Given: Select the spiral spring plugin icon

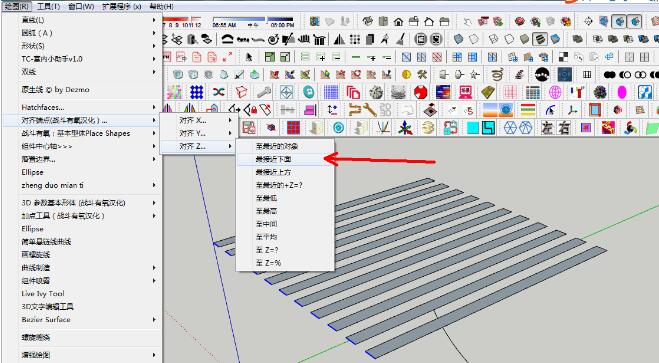Looking at the screenshot, I should 498,75.
